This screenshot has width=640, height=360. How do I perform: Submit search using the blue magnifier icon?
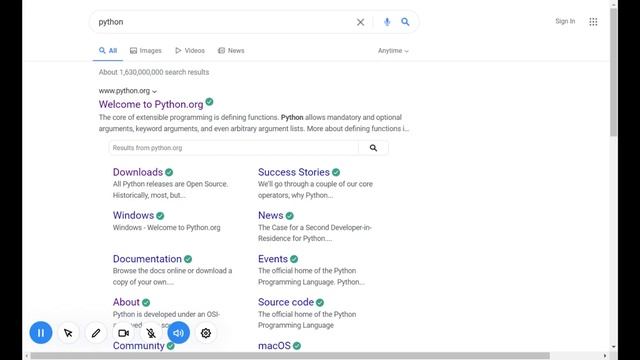pos(405,22)
